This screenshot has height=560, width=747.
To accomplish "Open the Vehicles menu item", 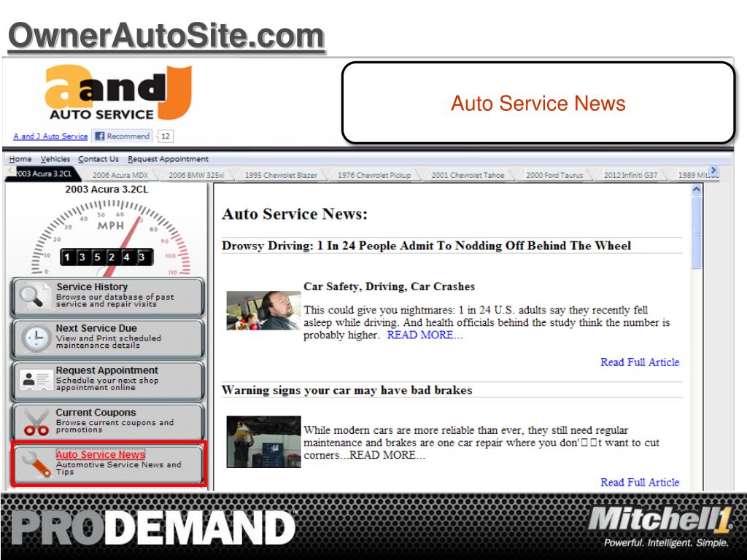I will (x=55, y=159).
